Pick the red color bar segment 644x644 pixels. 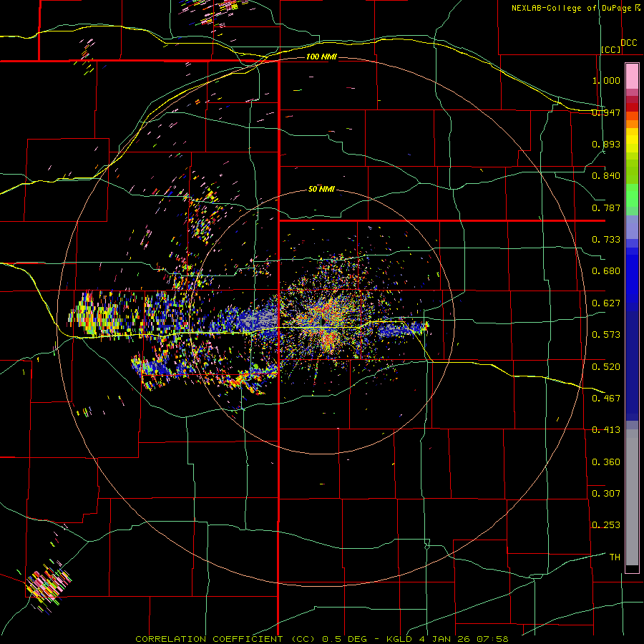point(632,107)
